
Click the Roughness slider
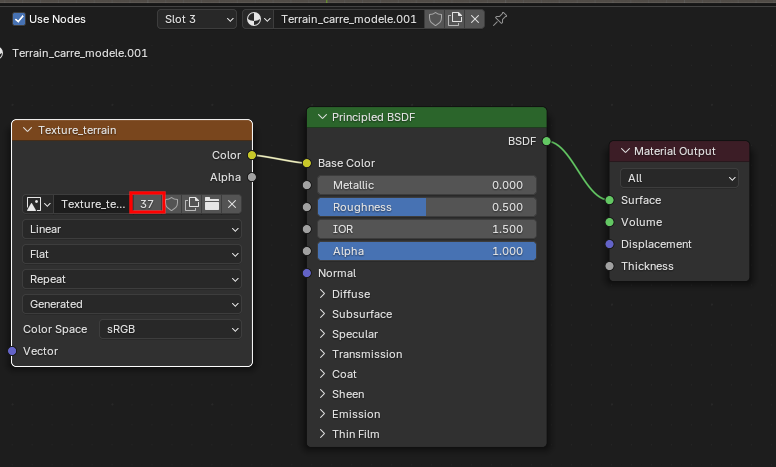(x=427, y=207)
